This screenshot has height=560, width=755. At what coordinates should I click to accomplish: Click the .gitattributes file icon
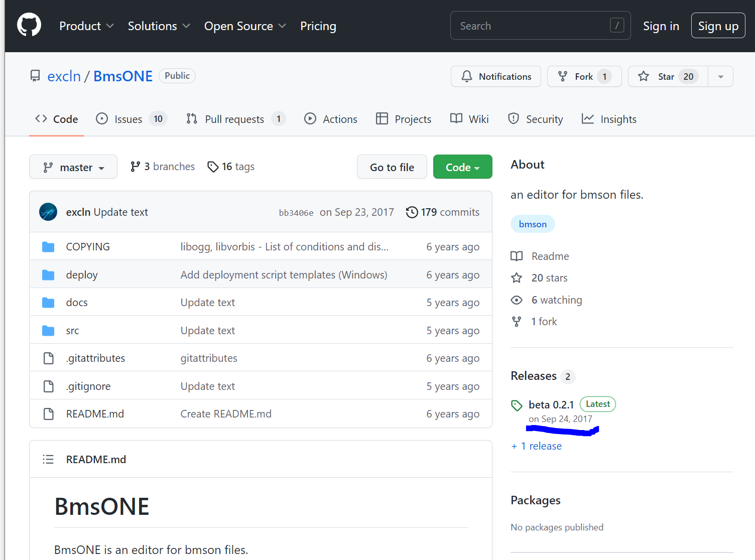49,358
